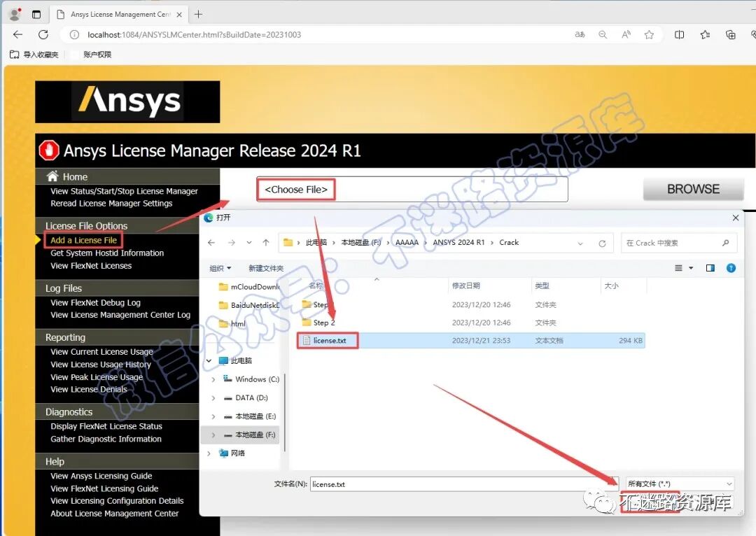Open a new browser tab
This screenshot has width=756, height=536.
point(198,15)
